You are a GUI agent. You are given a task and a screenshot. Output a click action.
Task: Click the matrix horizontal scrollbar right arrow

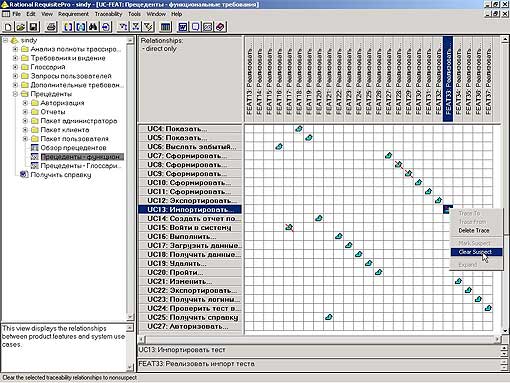coord(497,339)
